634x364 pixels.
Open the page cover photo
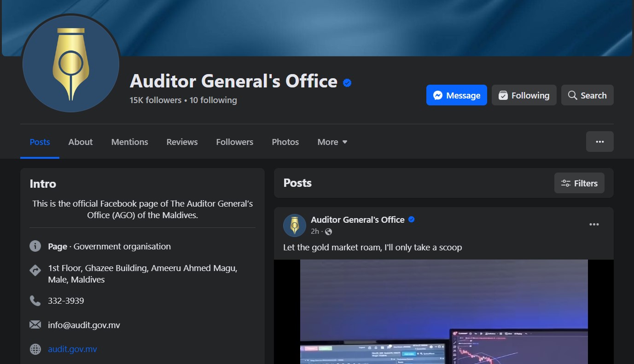(317, 28)
